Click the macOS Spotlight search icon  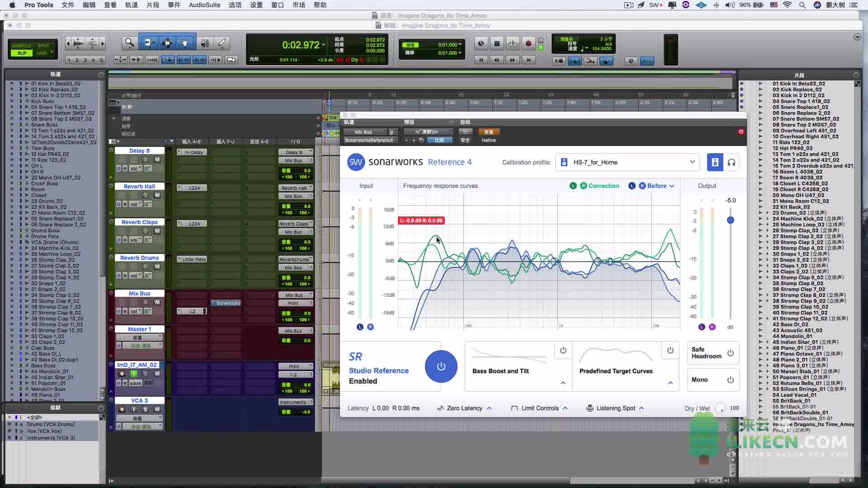point(802,5)
